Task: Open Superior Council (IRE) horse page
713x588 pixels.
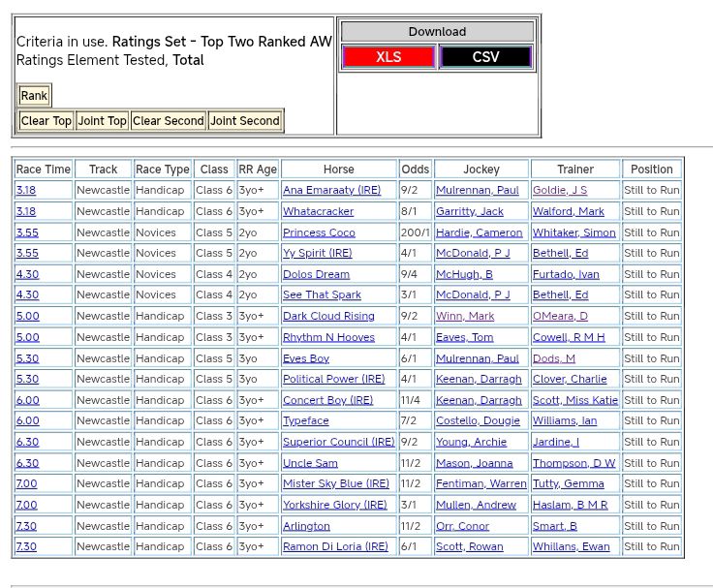Action: [x=338, y=442]
